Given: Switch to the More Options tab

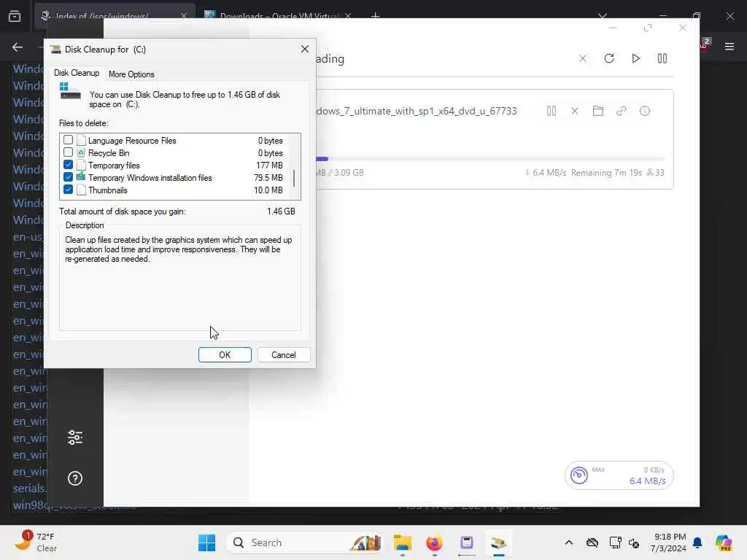Looking at the screenshot, I should click(x=131, y=74).
